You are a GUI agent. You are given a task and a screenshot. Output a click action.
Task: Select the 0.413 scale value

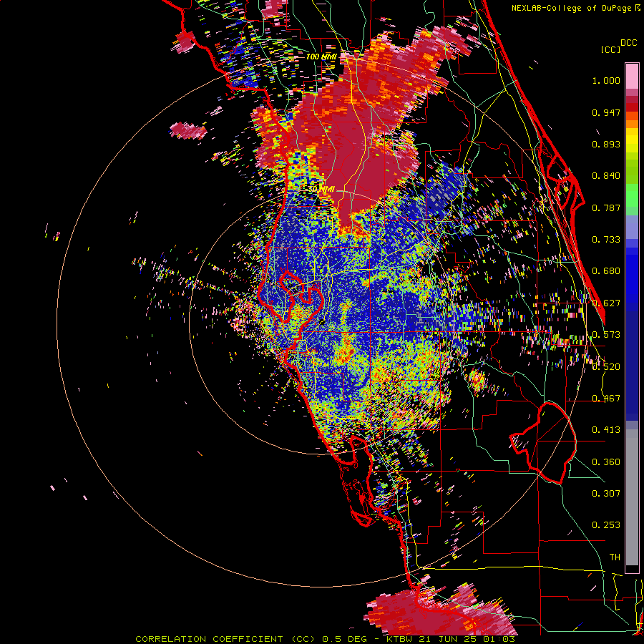(x=606, y=430)
